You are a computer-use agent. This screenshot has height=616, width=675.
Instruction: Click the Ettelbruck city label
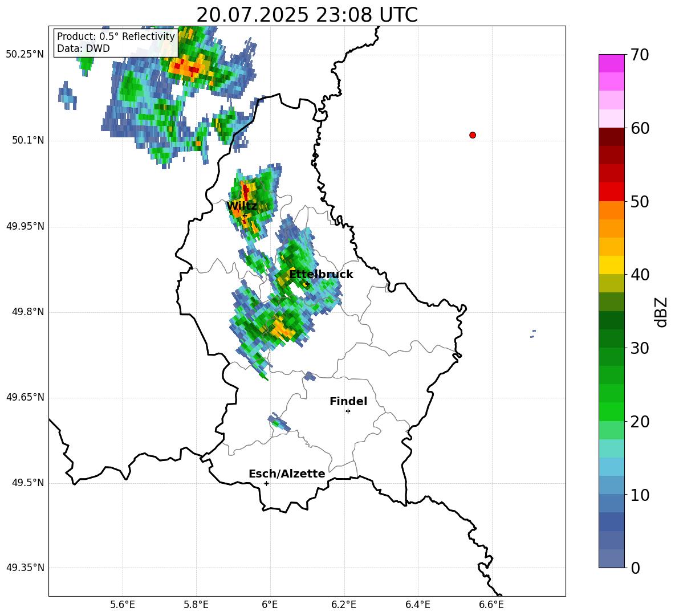click(x=321, y=275)
